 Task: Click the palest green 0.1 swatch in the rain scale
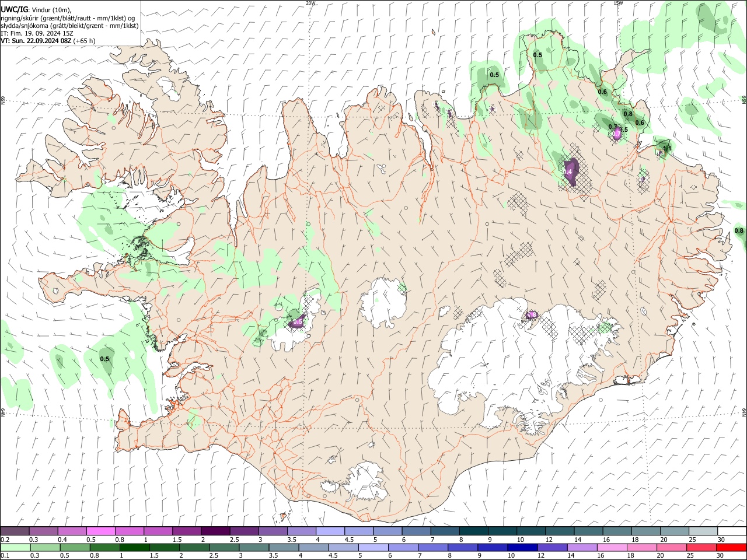click(15, 547)
